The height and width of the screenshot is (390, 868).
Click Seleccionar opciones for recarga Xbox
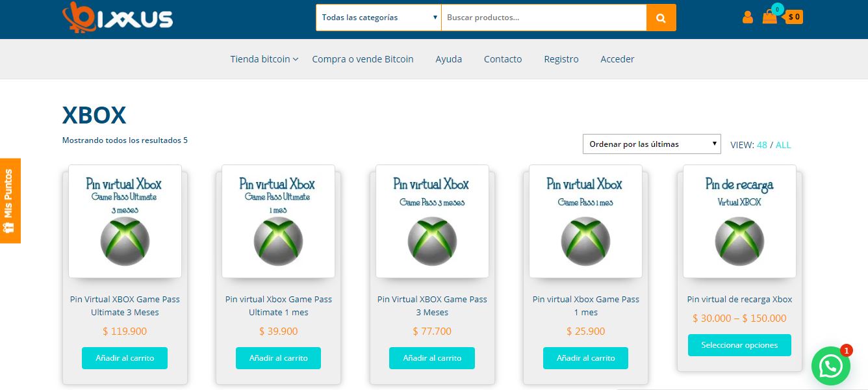tap(739, 345)
